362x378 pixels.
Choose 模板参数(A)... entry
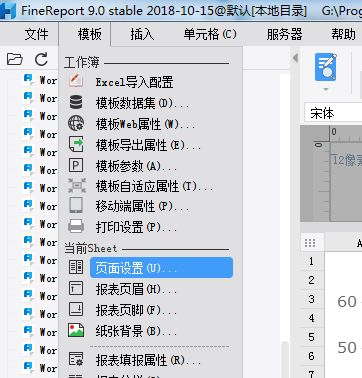[136, 166]
